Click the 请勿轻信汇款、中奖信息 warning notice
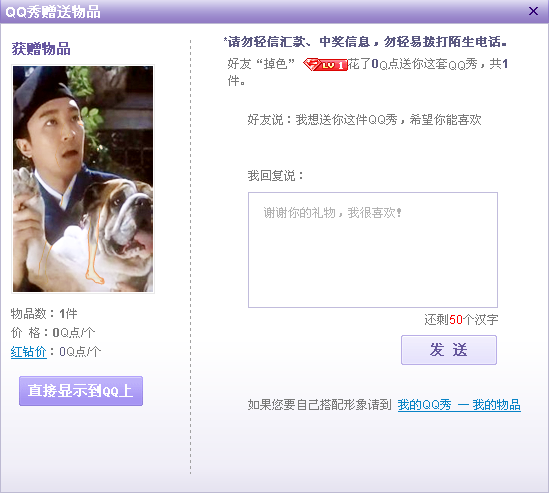This screenshot has height=498, width=552. (x=366, y=42)
